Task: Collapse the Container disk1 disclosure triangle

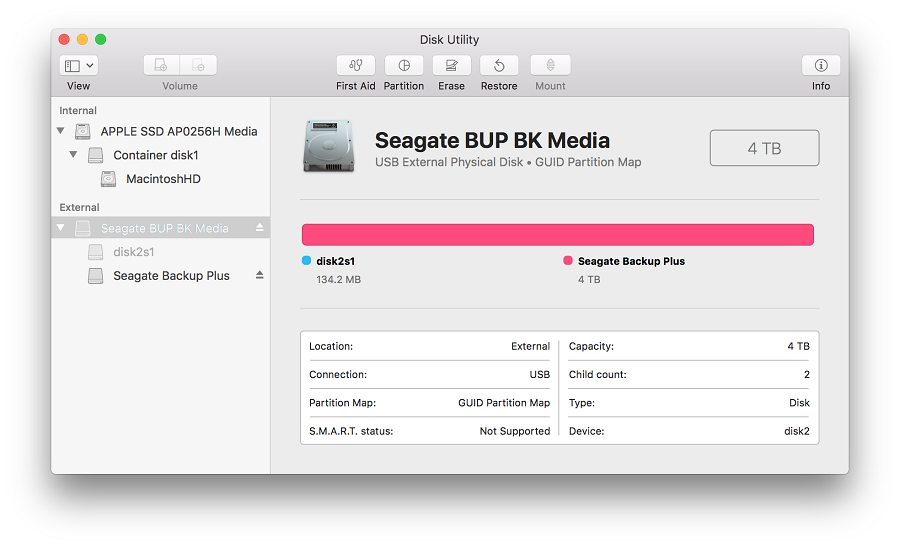Action: [73, 154]
